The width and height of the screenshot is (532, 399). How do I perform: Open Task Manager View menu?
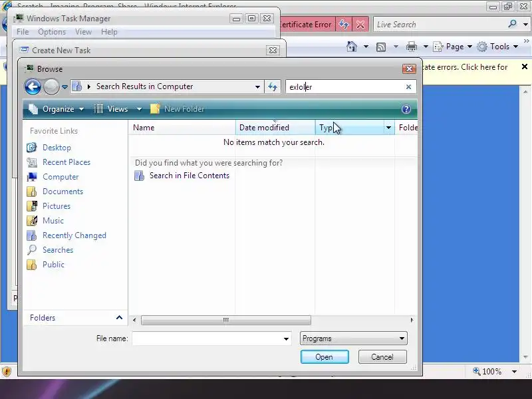[84, 32]
